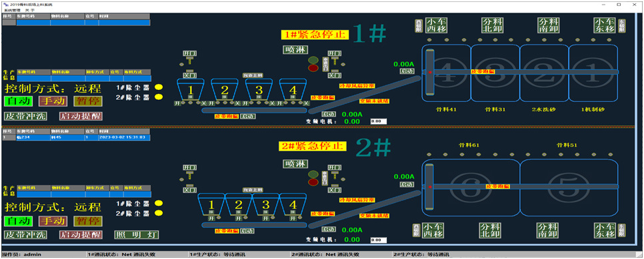Toggle the 1# dust collector yellow indicator

pyautogui.click(x=159, y=87)
